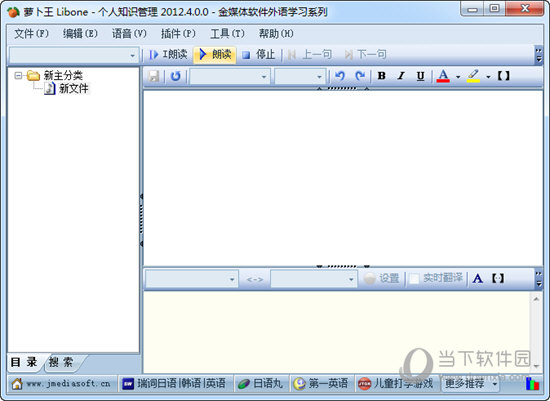
Task: Click the Libone app icon in title bar
Action: (x=13, y=12)
